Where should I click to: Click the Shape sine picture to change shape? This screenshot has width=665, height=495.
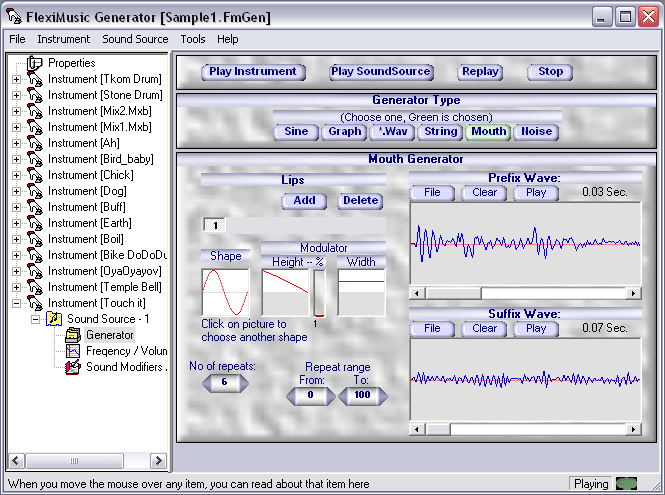(x=225, y=292)
